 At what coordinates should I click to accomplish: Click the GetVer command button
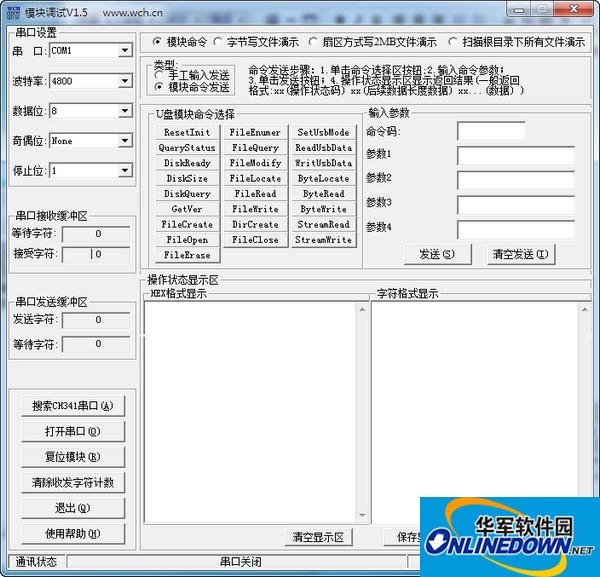[188, 209]
